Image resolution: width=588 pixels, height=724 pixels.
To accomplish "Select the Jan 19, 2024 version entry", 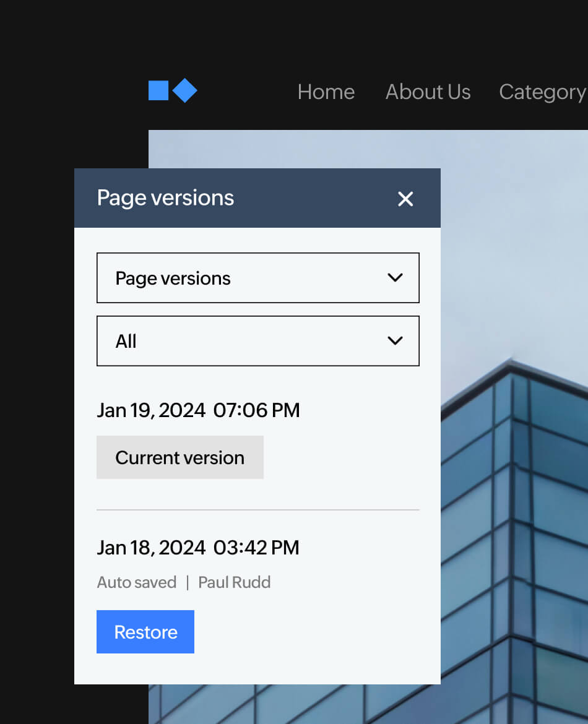I will click(198, 410).
